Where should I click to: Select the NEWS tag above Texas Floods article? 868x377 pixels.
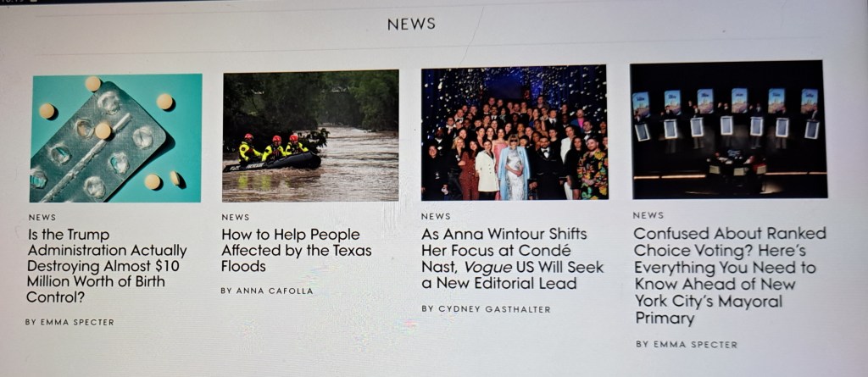point(236,218)
